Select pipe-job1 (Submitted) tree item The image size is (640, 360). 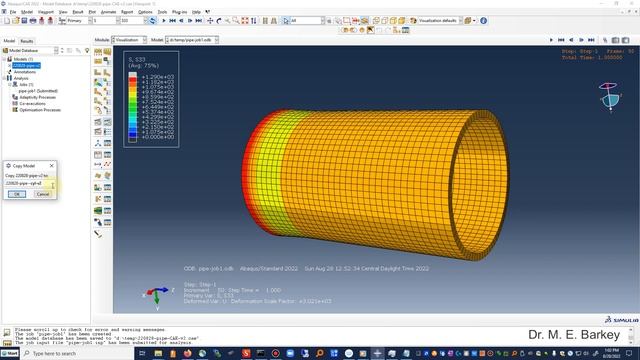38,91
